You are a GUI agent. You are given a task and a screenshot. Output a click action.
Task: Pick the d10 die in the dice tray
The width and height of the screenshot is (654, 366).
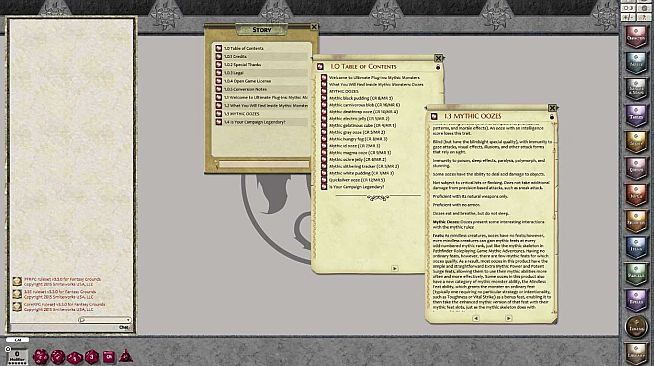click(75, 358)
